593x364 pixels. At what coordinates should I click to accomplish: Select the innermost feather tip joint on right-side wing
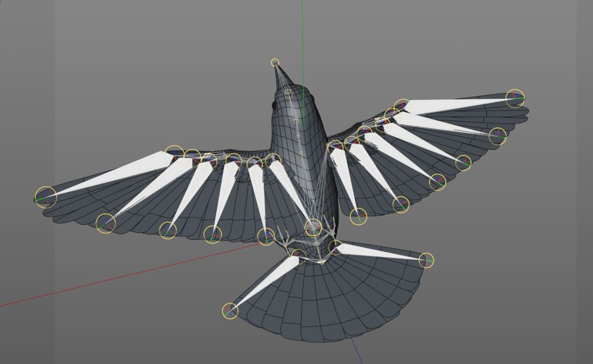tap(358, 216)
